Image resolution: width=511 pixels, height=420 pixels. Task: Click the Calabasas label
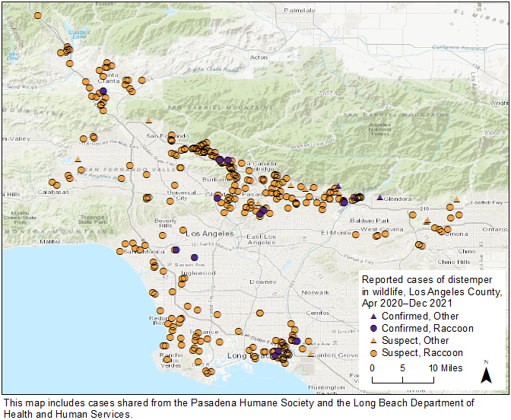tap(53, 192)
